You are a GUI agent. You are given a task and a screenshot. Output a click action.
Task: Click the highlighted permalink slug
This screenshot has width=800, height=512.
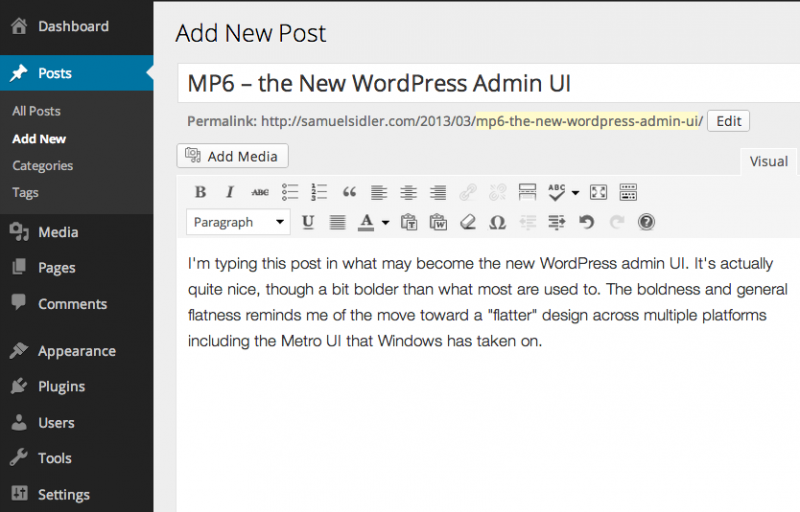(587, 121)
